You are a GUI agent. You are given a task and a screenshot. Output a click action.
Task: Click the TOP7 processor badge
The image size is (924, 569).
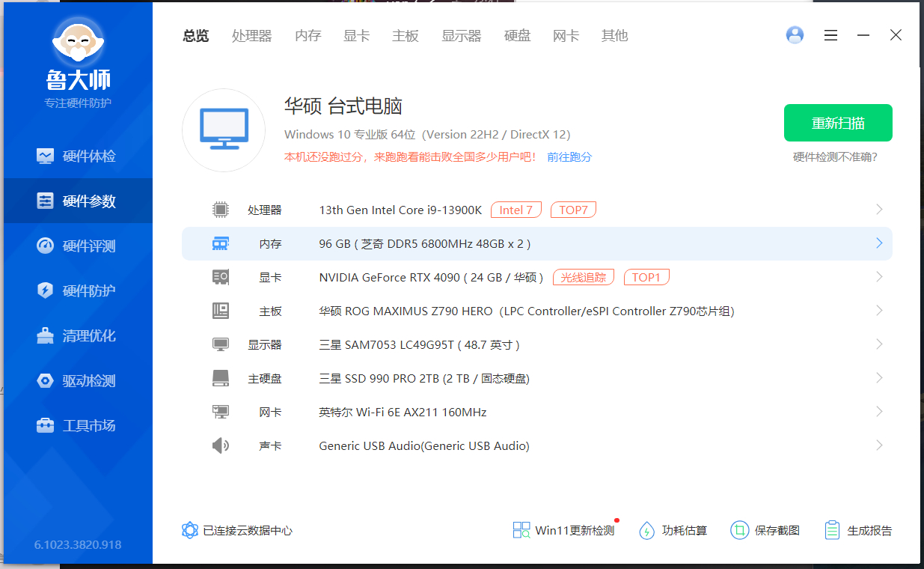(573, 210)
